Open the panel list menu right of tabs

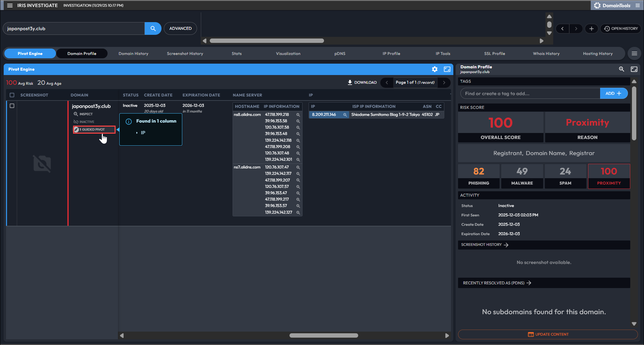(x=634, y=54)
